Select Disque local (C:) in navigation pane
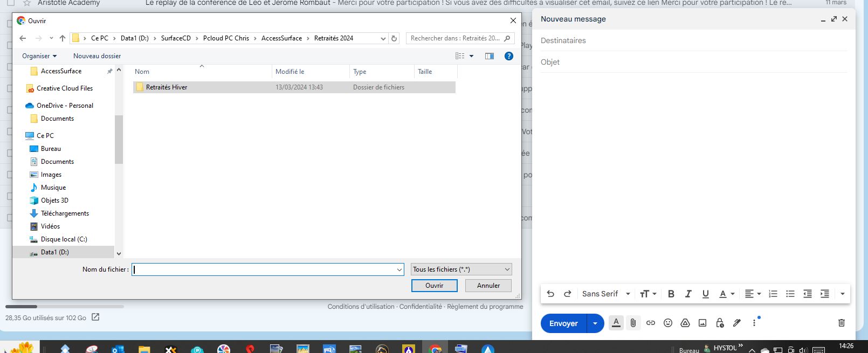 (64, 239)
